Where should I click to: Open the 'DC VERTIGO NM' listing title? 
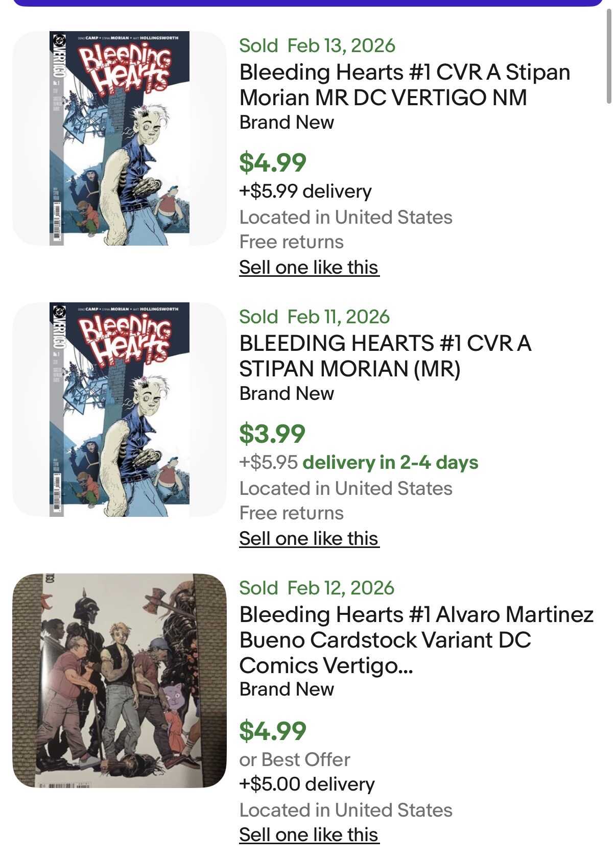tap(404, 85)
